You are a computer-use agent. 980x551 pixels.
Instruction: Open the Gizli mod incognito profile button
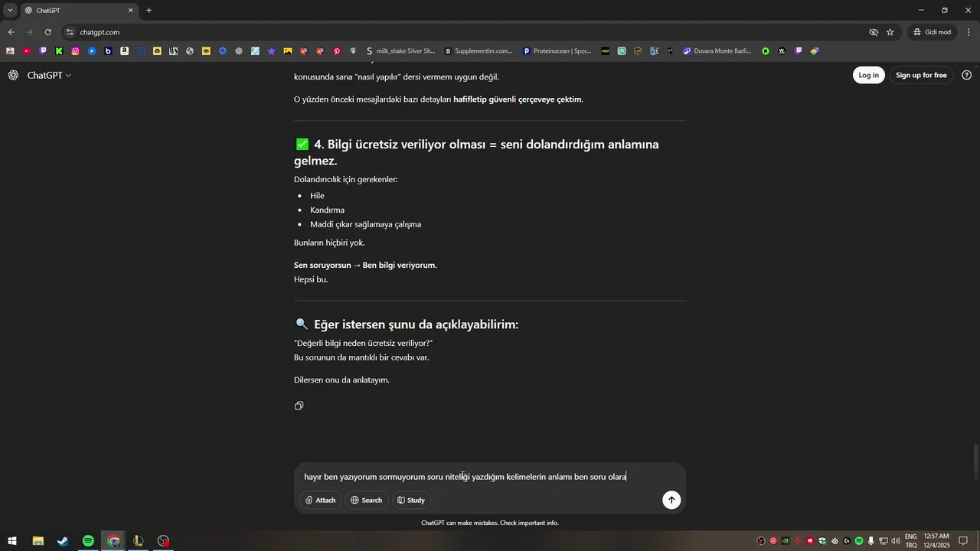click(x=932, y=32)
